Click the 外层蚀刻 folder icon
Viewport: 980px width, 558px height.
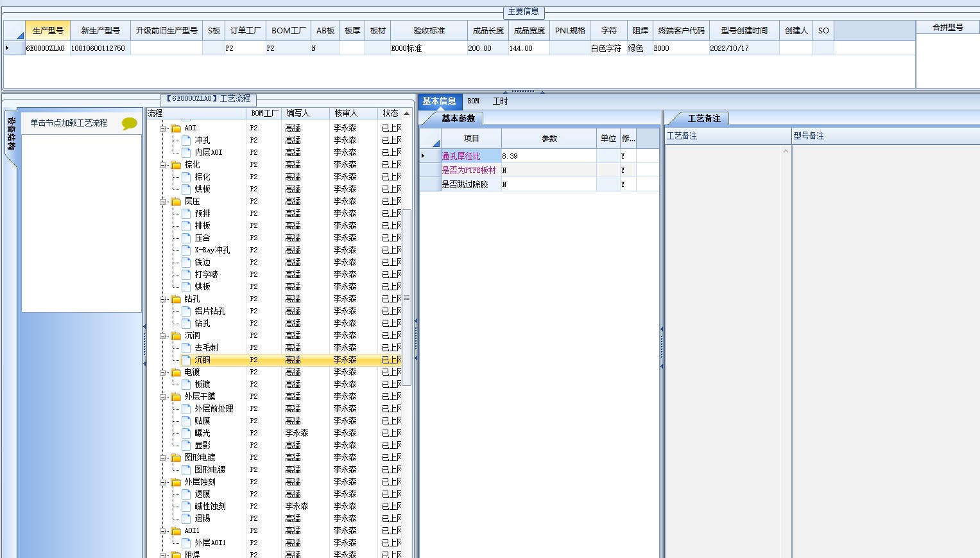(x=176, y=482)
